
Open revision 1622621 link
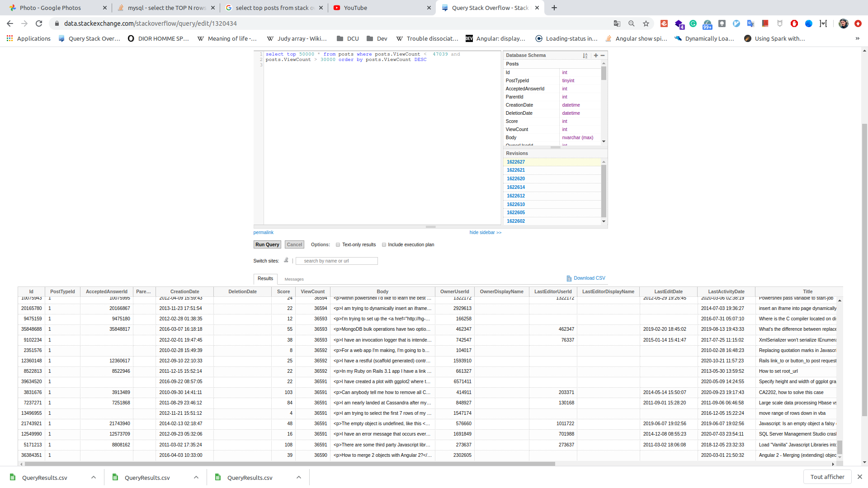pos(516,170)
